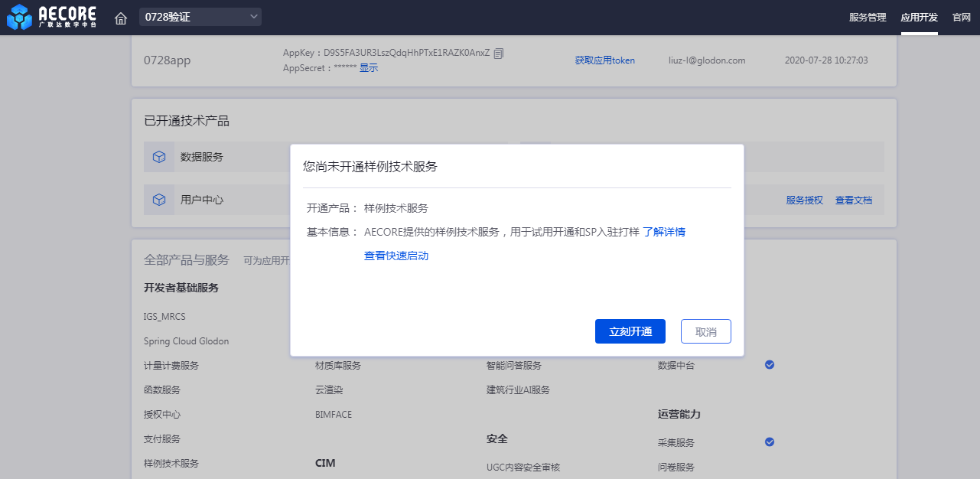
Task: Open the 0728验证 project dropdown
Action: coord(200,17)
